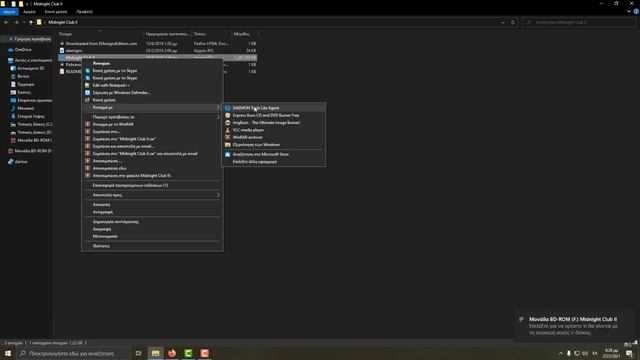Open the Windows Start menu
Screen dimensions: 640x360
click(8, 353)
